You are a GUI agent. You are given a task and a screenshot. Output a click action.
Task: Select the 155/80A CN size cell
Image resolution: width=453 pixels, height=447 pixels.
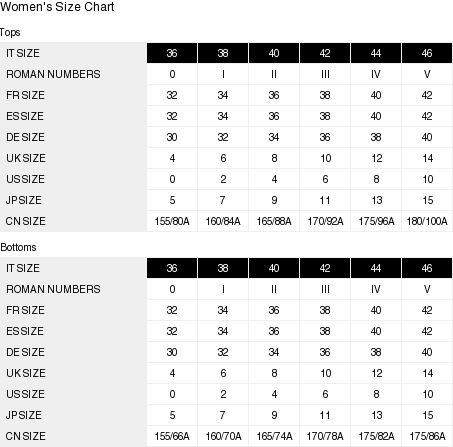(172, 221)
